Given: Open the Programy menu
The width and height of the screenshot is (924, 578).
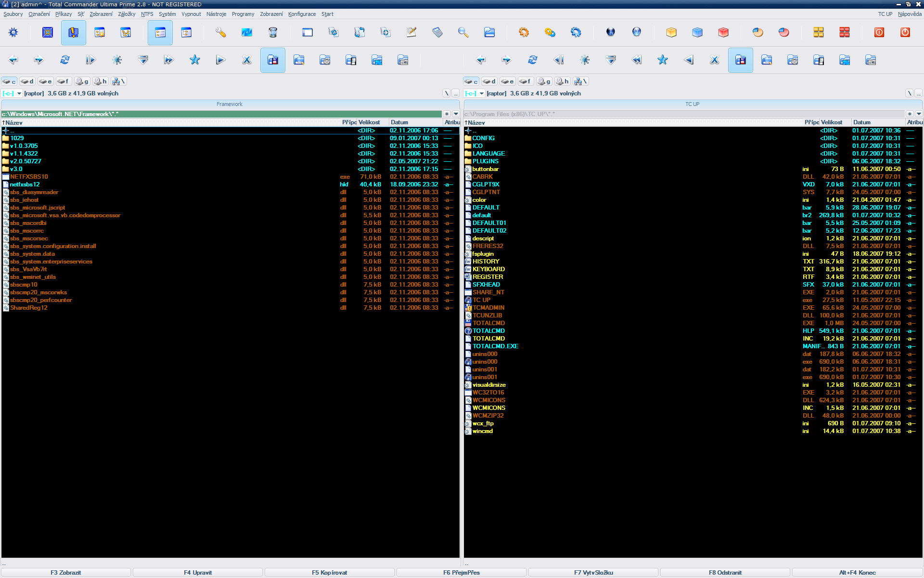Looking at the screenshot, I should point(243,14).
